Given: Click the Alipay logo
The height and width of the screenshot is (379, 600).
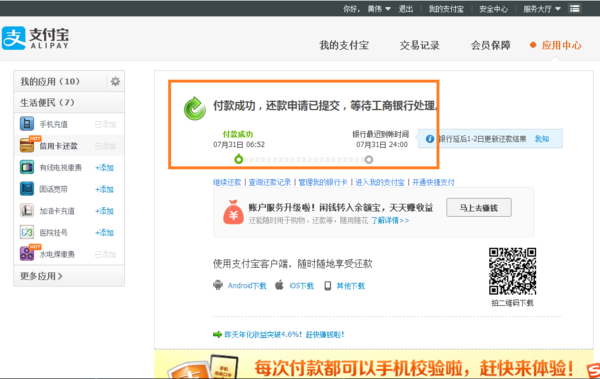Looking at the screenshot, I should click(x=36, y=38).
